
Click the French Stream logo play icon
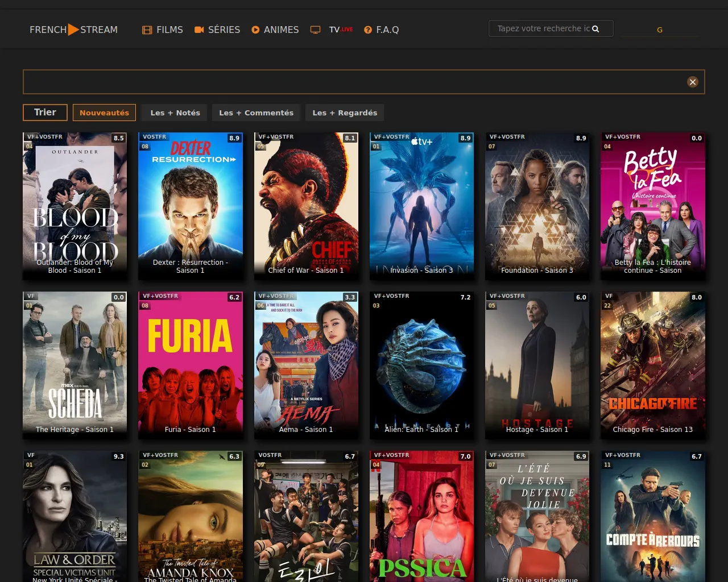point(73,30)
